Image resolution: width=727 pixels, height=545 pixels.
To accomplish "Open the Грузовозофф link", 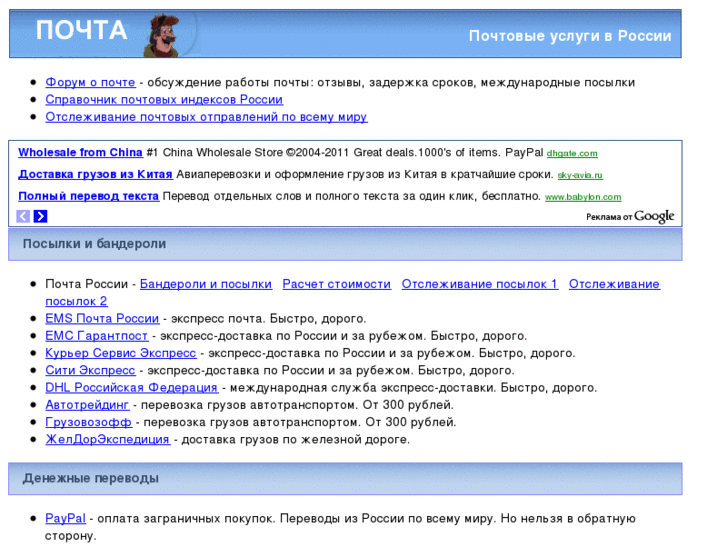I will pos(89,422).
